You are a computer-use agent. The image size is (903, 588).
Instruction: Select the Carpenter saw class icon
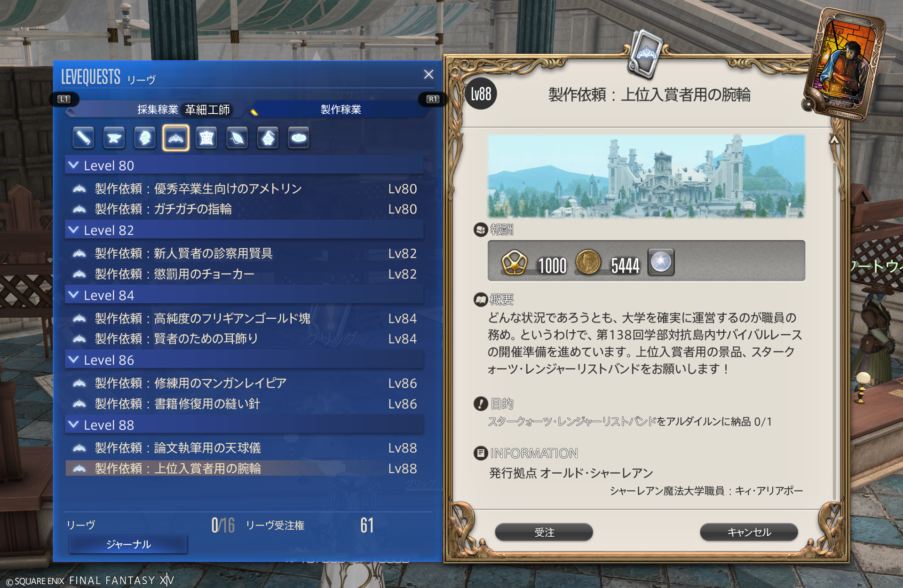pyautogui.click(x=83, y=138)
